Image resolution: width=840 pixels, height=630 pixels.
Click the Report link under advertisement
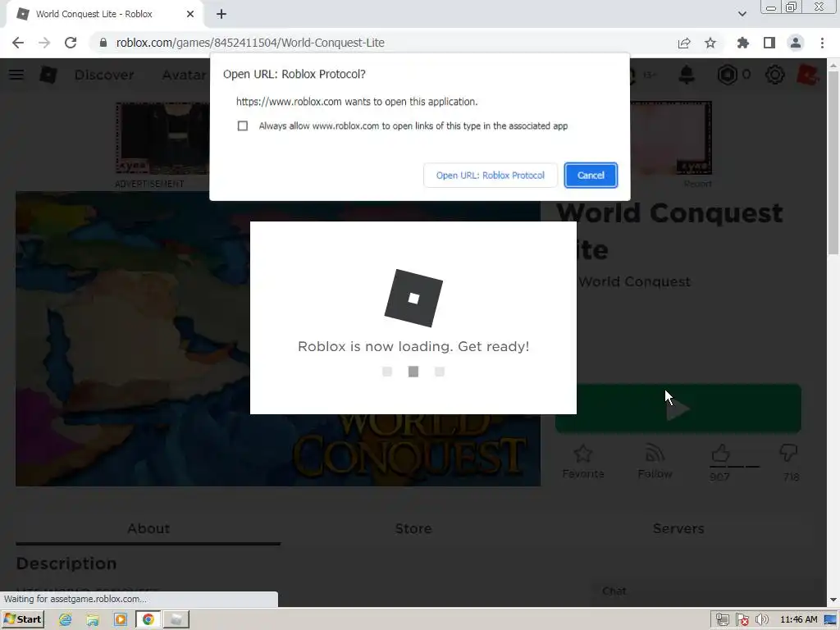697,184
